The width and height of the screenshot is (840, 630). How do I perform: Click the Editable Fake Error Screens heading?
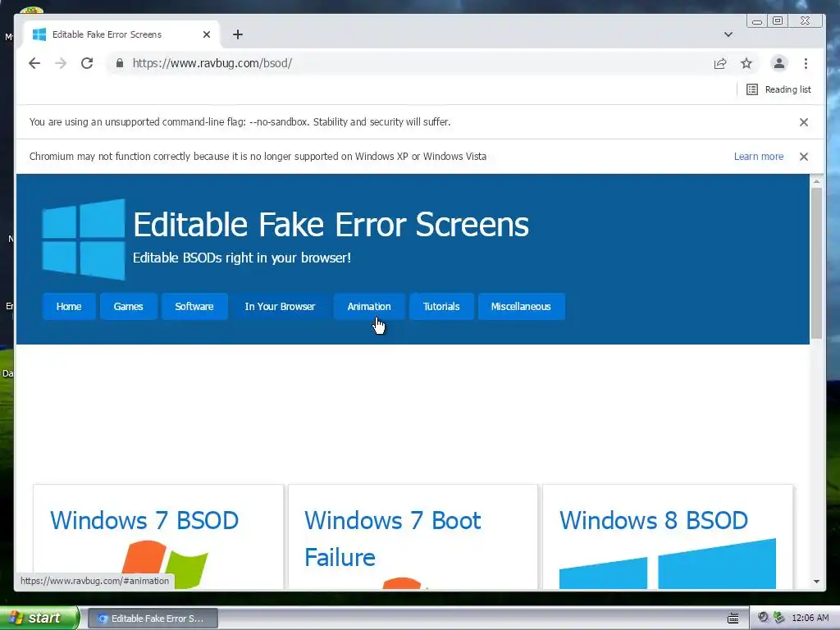[331, 224]
